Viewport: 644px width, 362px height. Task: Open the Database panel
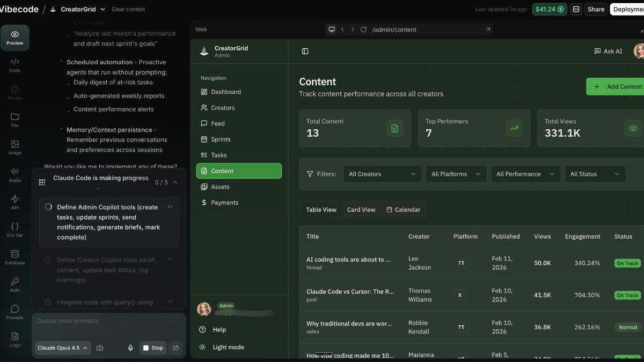click(14, 257)
